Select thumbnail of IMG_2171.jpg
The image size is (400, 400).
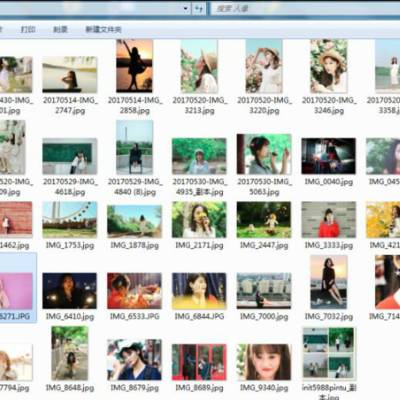click(x=199, y=219)
